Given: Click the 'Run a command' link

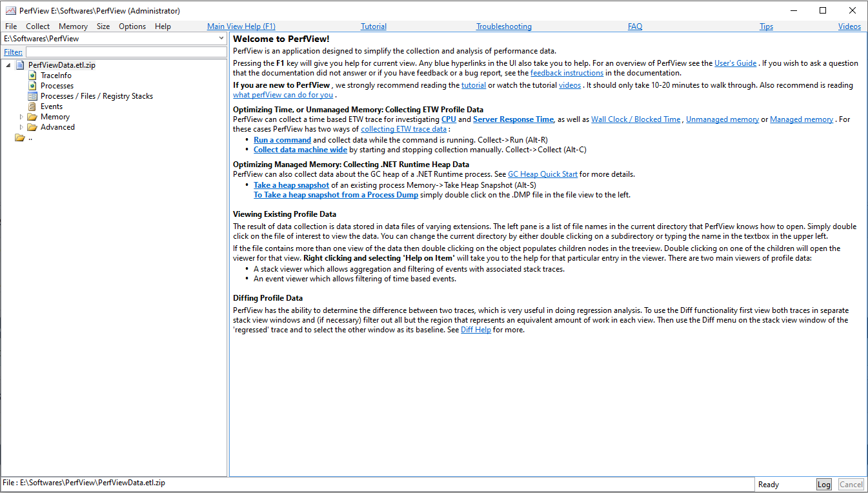Looking at the screenshot, I should [282, 140].
